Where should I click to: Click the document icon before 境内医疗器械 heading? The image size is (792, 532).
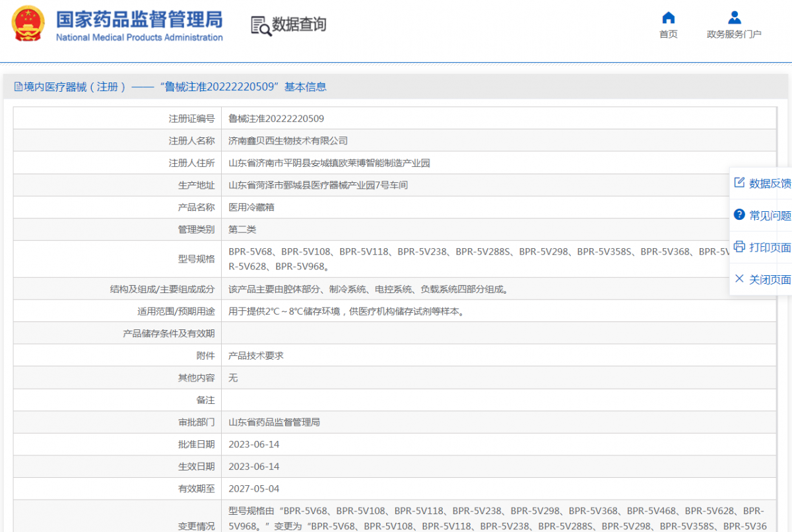tap(18, 86)
